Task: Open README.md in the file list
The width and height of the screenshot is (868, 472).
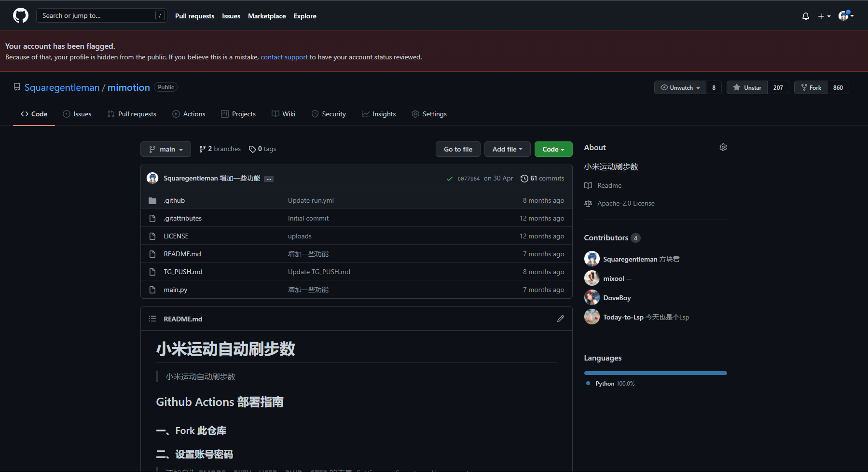Action: coord(182,254)
